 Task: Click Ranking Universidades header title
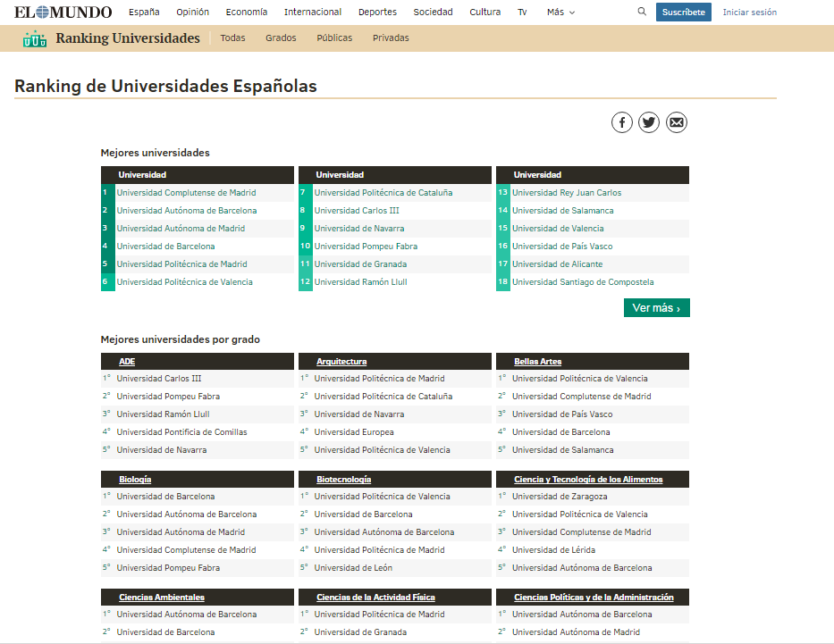[x=128, y=38]
